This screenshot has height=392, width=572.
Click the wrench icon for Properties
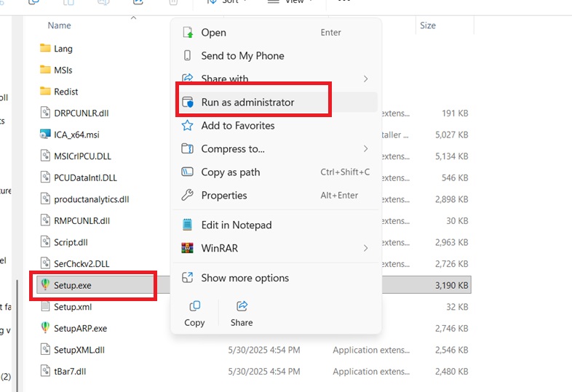(x=188, y=195)
